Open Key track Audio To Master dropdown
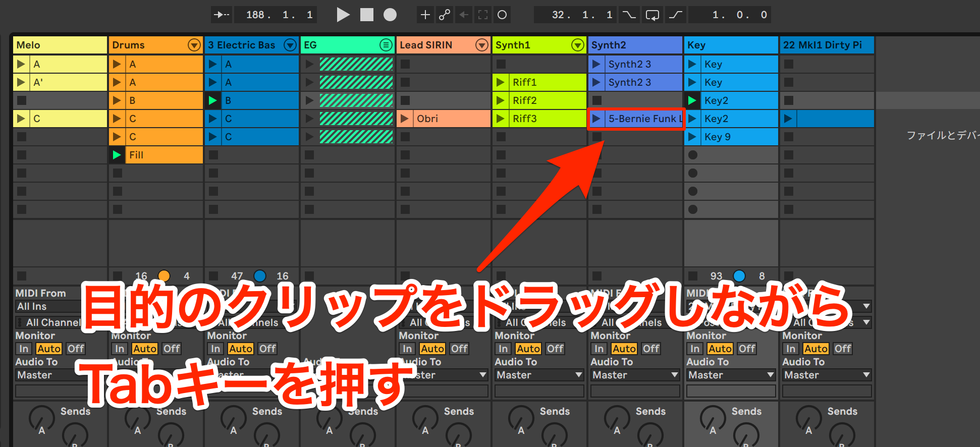This screenshot has width=980, height=447. pos(731,375)
